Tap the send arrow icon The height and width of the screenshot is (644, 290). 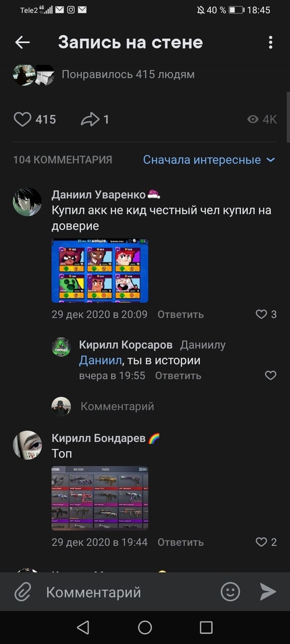268,592
